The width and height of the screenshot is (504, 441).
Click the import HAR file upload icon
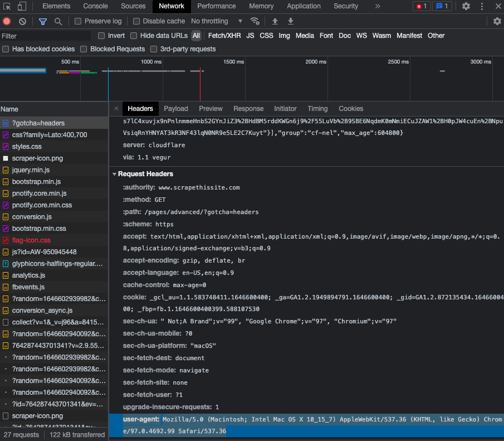pyautogui.click(x=275, y=21)
